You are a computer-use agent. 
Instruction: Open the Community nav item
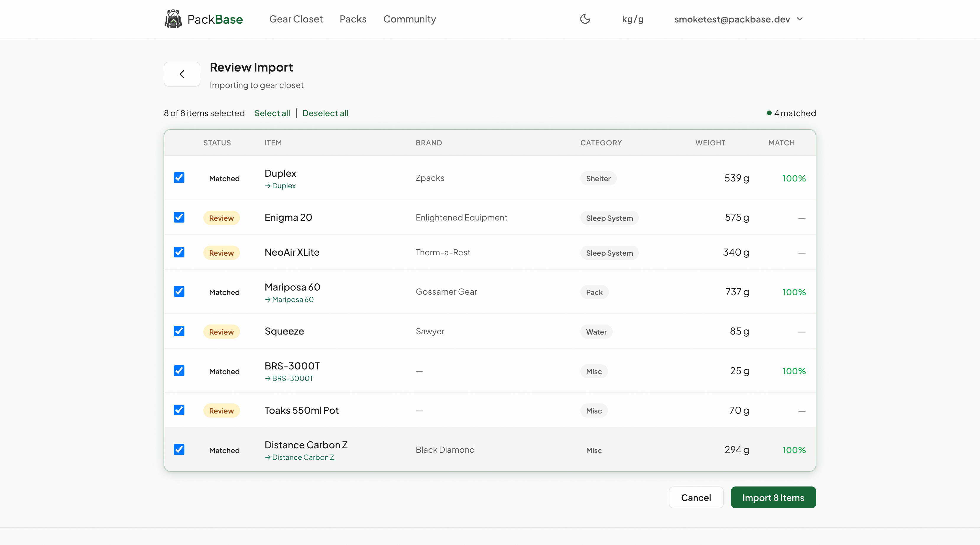coord(409,19)
